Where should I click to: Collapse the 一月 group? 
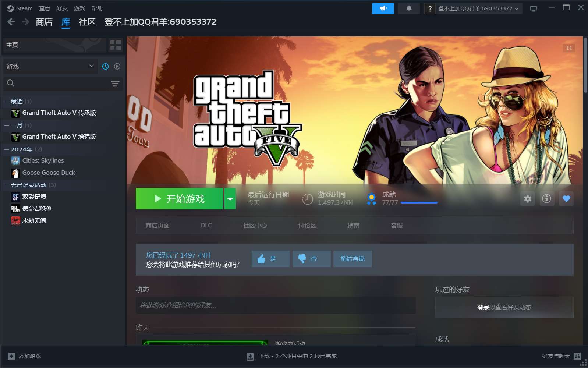6,125
